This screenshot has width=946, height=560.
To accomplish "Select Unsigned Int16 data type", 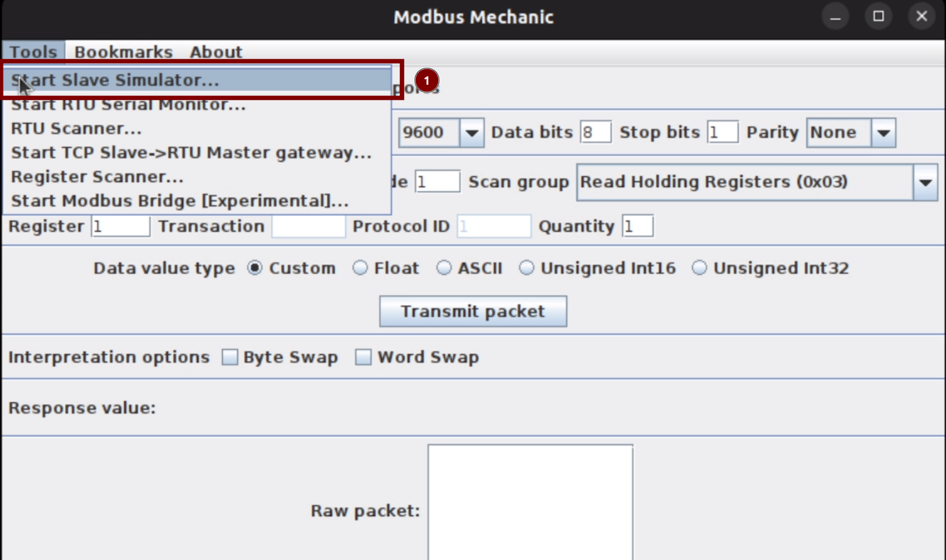I will [526, 268].
